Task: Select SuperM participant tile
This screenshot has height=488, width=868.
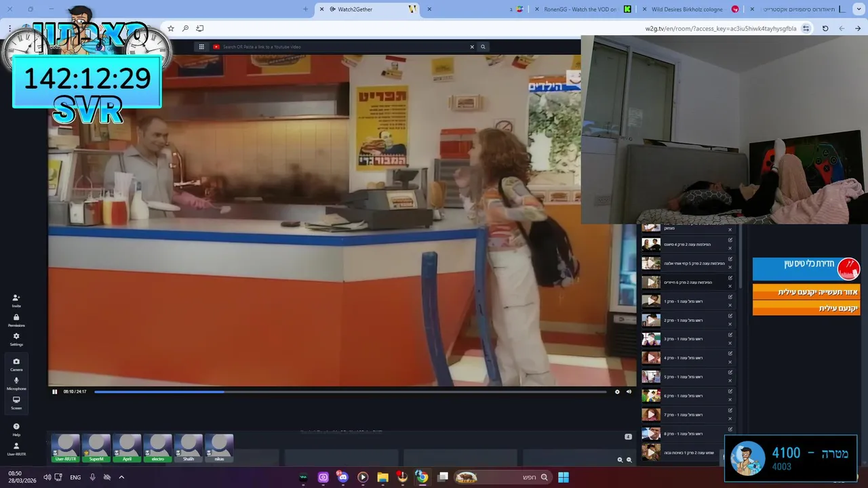Action: coord(96,448)
